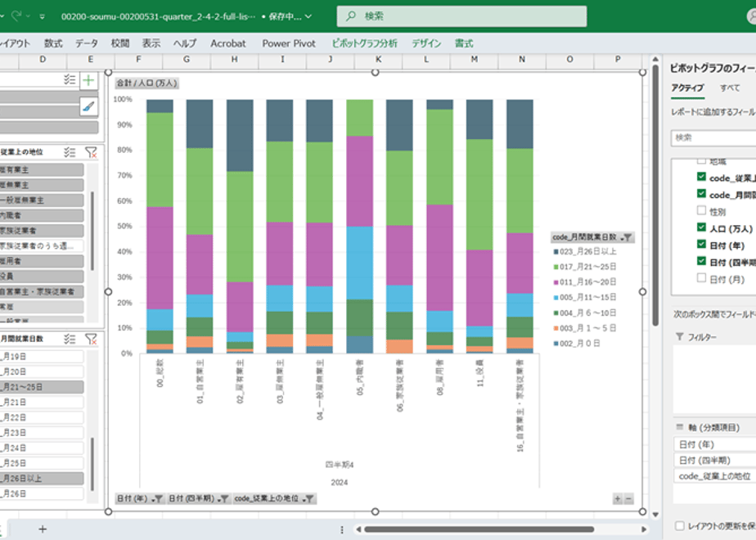The height and width of the screenshot is (540, 756).
Task: Uncheck the 人口 (万人) field checkbox
Action: pyautogui.click(x=701, y=227)
